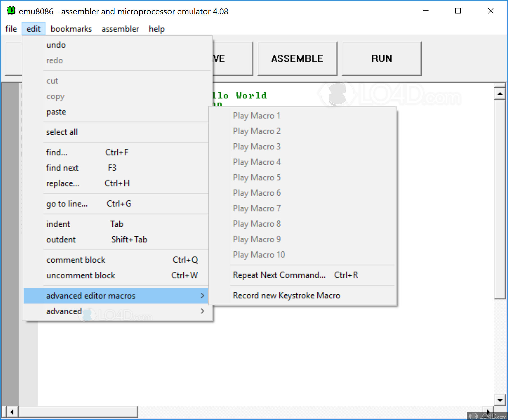Click the horizontal scrollbar thumb
This screenshot has height=420, width=508.
[x=78, y=412]
